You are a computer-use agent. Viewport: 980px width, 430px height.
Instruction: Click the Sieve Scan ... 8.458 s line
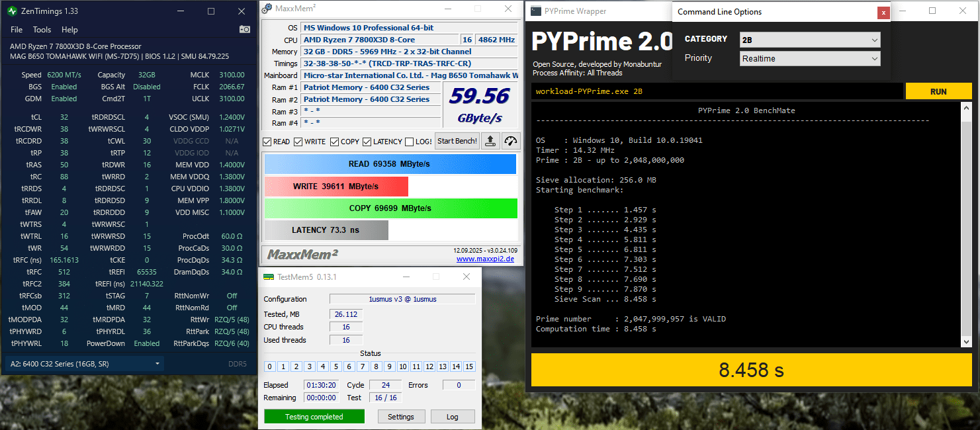605,299
